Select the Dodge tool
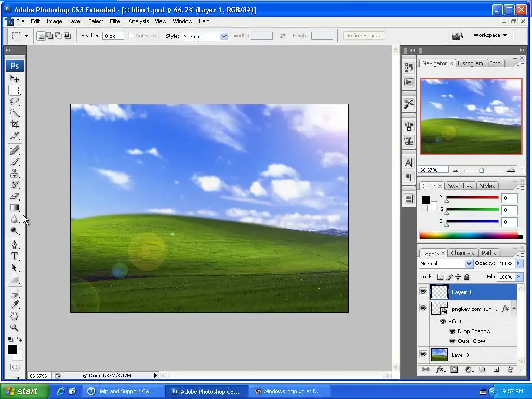 click(14, 231)
